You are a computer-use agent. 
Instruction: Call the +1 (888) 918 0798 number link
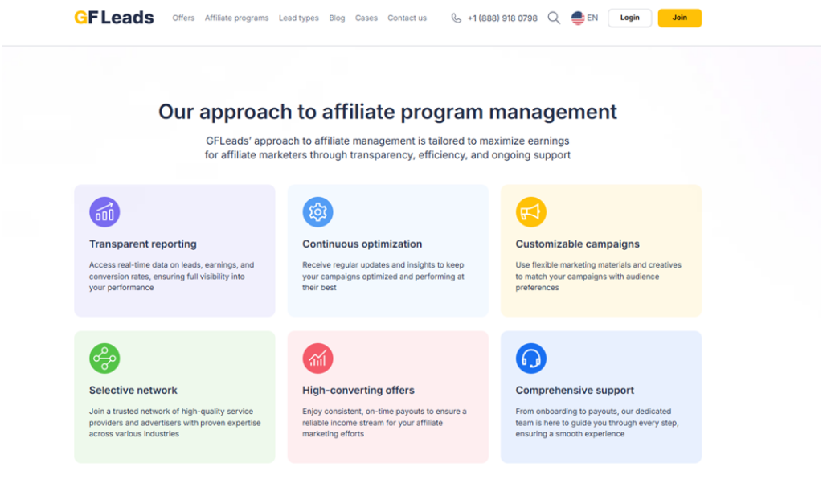[x=502, y=18]
